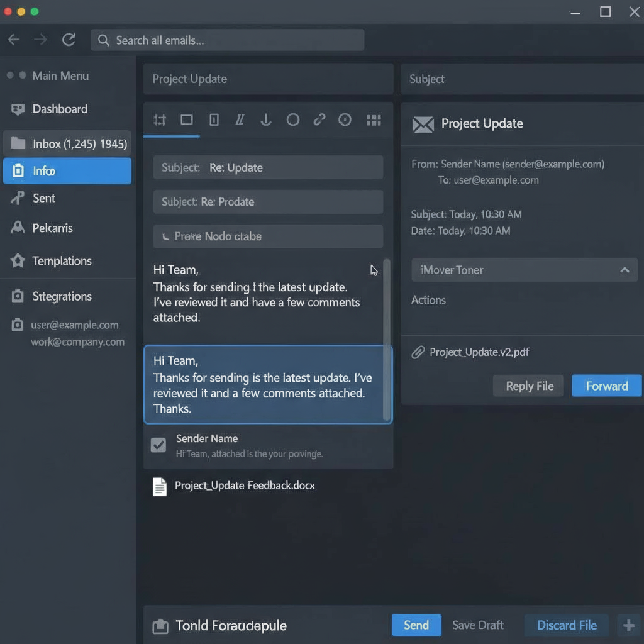Click the link icon in compose toolbar
The image size is (644, 644).
319,119
